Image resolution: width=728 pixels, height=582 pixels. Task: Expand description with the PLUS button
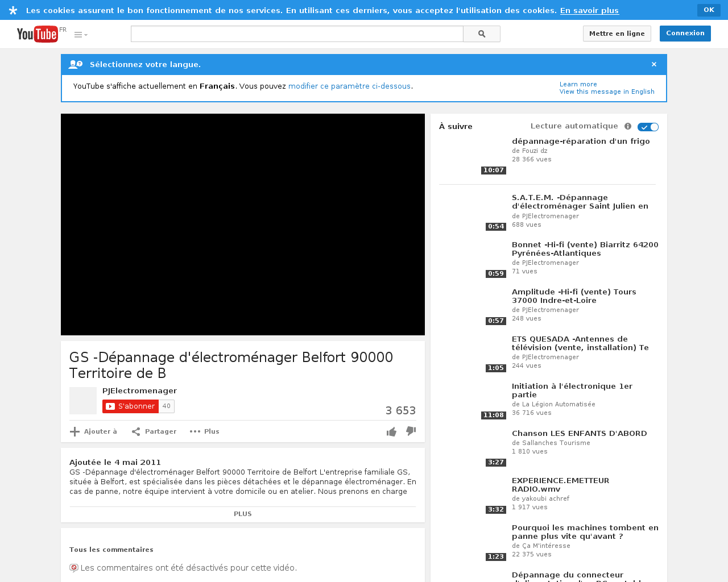tap(243, 514)
